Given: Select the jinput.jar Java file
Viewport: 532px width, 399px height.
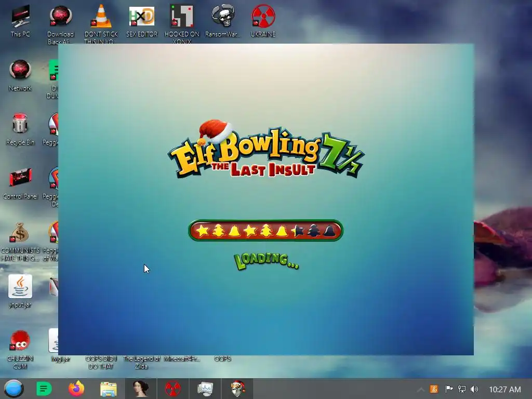Looking at the screenshot, I should click(20, 291).
